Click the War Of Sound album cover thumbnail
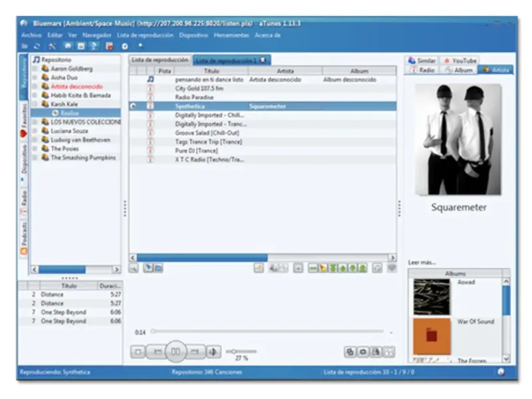532x399 pixels. tap(432, 336)
